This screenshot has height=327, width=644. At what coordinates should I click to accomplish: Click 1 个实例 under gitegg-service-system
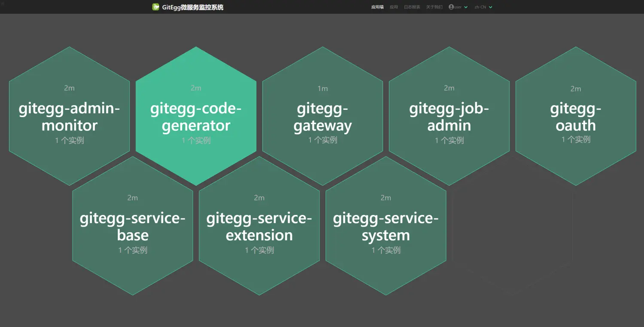386,250
